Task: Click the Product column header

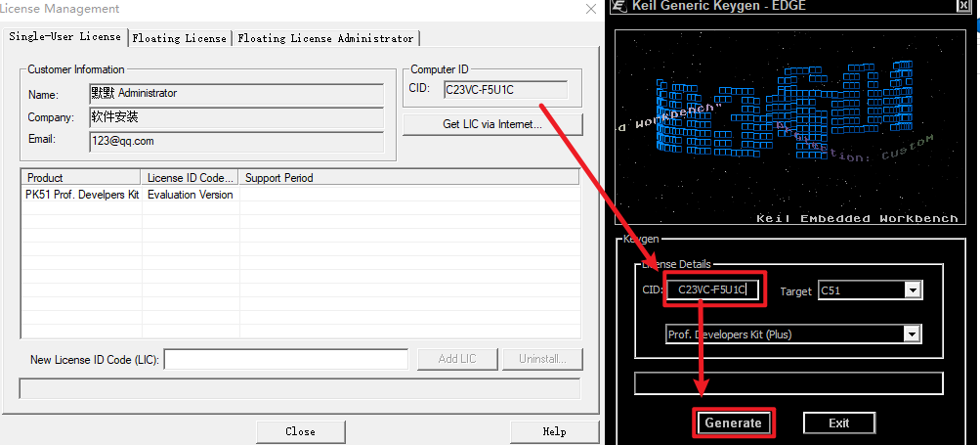Action: pos(81,178)
